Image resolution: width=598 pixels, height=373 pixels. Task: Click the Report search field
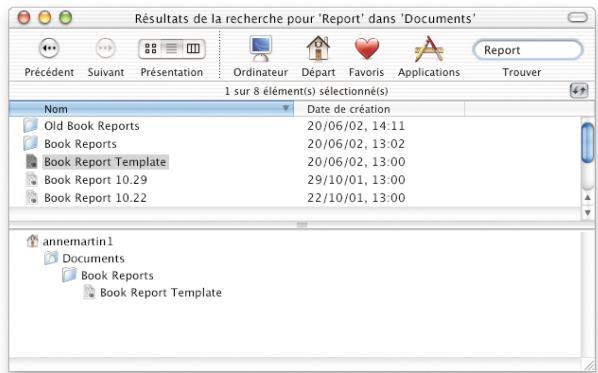(528, 50)
